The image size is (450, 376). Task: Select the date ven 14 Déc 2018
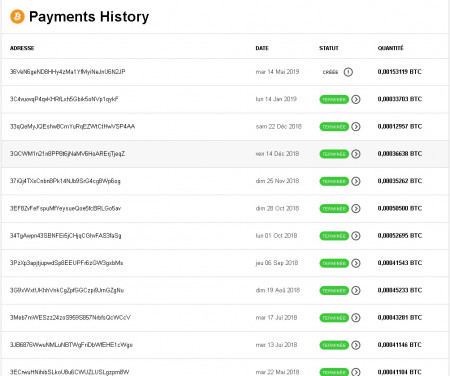coord(277,154)
